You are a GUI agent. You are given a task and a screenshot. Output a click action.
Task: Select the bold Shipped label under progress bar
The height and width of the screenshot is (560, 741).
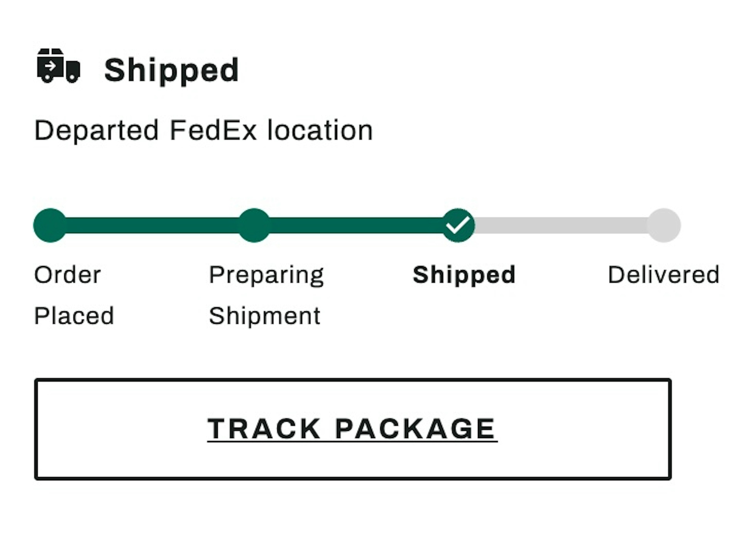click(x=464, y=275)
